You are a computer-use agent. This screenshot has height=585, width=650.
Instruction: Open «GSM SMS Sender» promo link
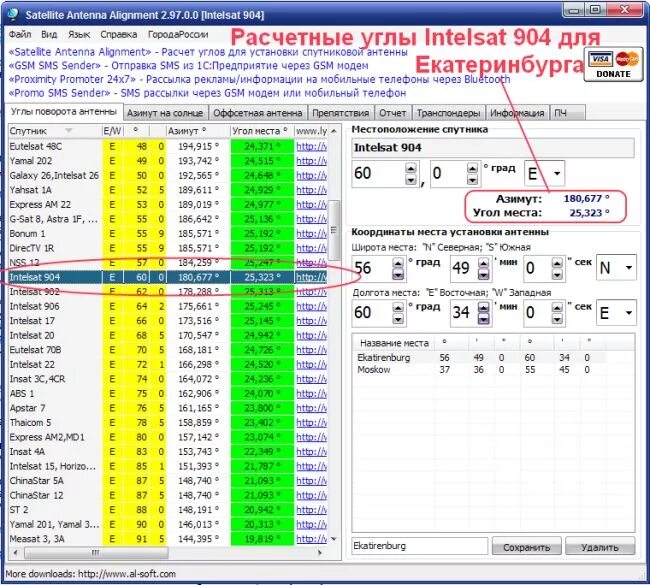189,66
